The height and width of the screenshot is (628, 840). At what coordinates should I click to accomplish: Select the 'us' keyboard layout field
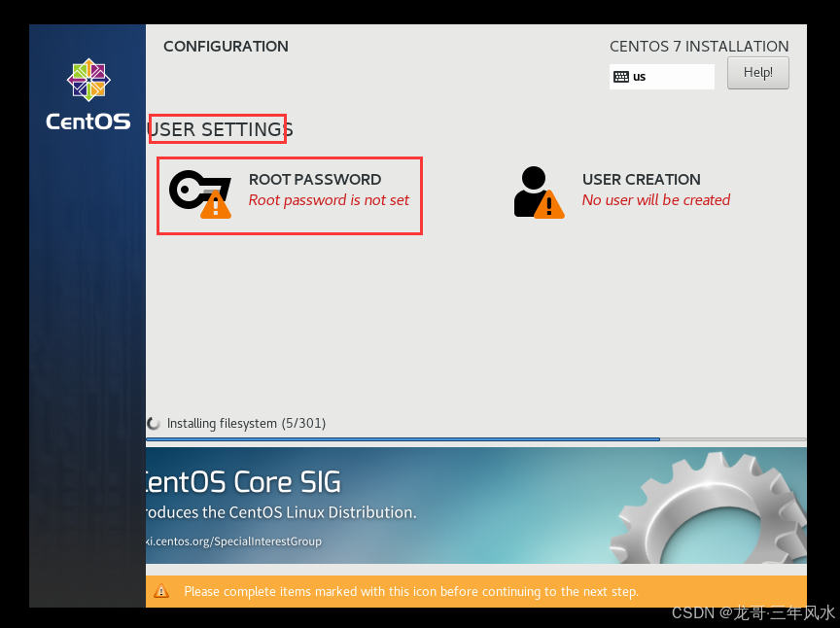click(x=662, y=77)
